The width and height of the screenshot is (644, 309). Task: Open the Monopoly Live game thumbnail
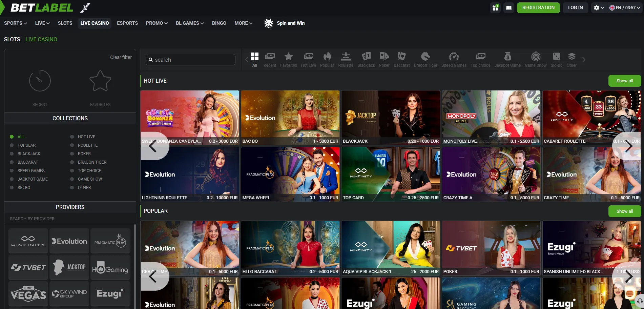click(491, 118)
